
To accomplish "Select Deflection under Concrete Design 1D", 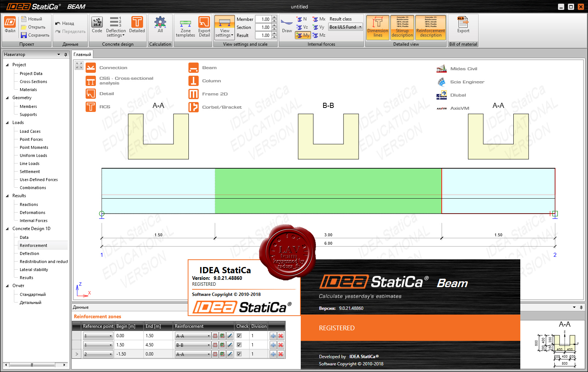I will click(x=29, y=253).
